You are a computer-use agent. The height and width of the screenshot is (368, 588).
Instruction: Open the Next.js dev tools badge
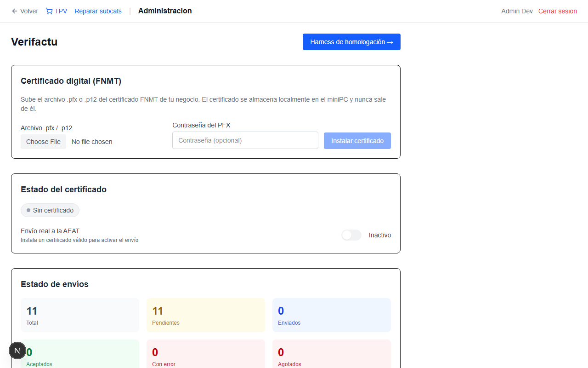[17, 351]
